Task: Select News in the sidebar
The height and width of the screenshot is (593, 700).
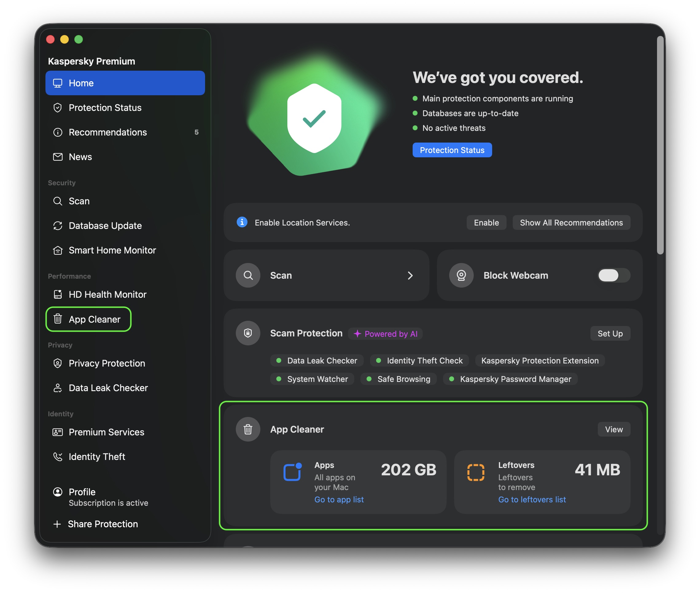Action: coord(125,157)
